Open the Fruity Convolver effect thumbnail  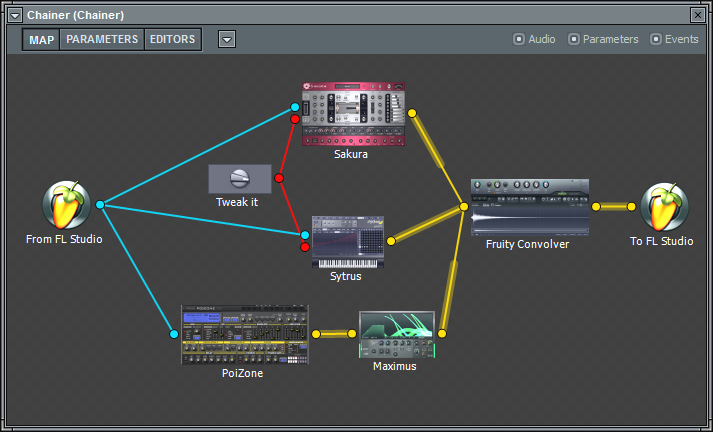point(530,207)
